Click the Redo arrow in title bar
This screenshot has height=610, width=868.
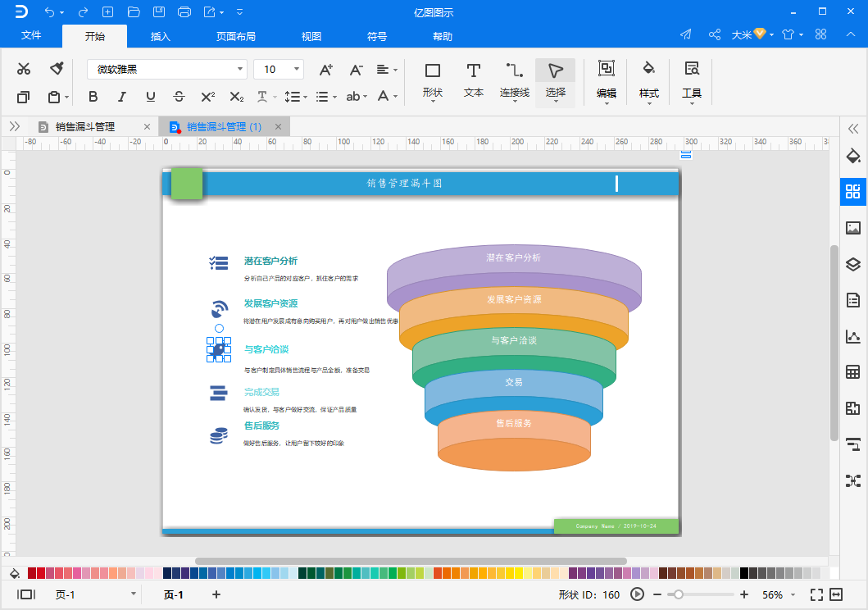[x=83, y=11]
